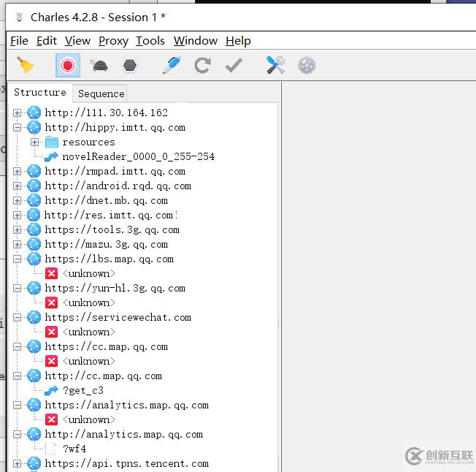Click globe icon of dnet.mb.qq.com

click(34, 200)
